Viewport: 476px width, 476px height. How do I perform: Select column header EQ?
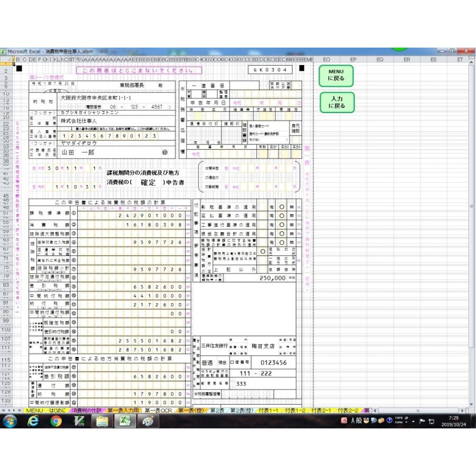coord(380,60)
